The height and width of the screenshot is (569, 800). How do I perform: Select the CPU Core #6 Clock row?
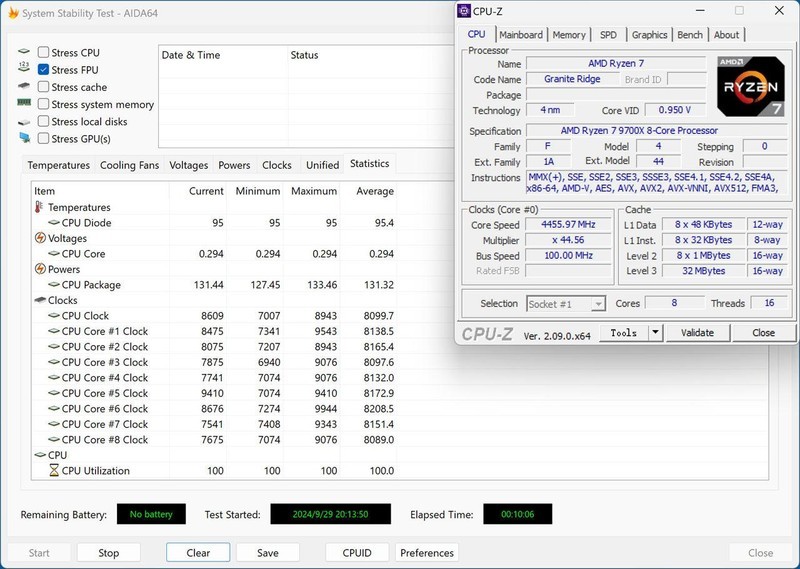214,409
